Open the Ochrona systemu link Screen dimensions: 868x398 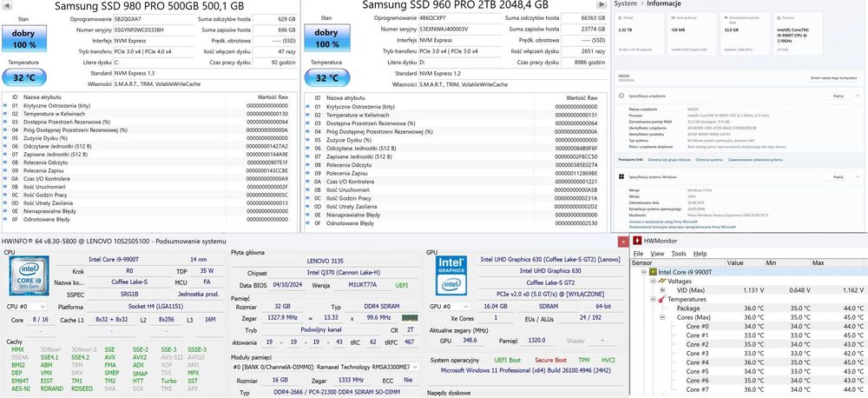[x=709, y=160]
